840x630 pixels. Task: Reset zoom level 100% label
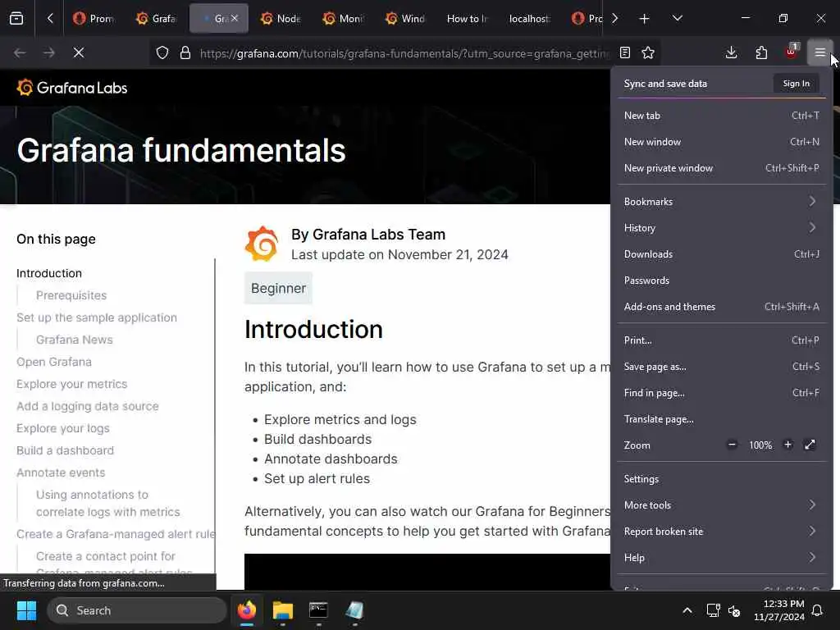(x=760, y=445)
